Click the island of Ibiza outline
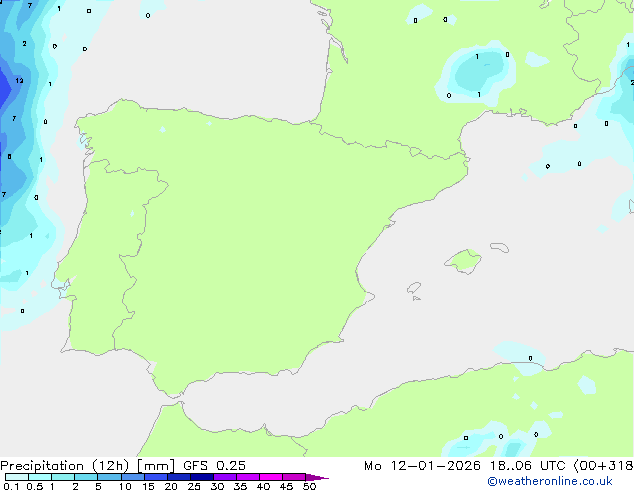Screen dimensions: 634x490 414,288
